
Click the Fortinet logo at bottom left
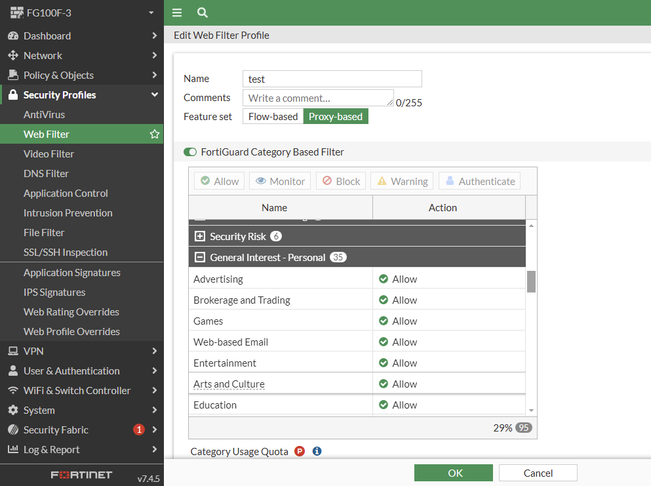coord(82,475)
